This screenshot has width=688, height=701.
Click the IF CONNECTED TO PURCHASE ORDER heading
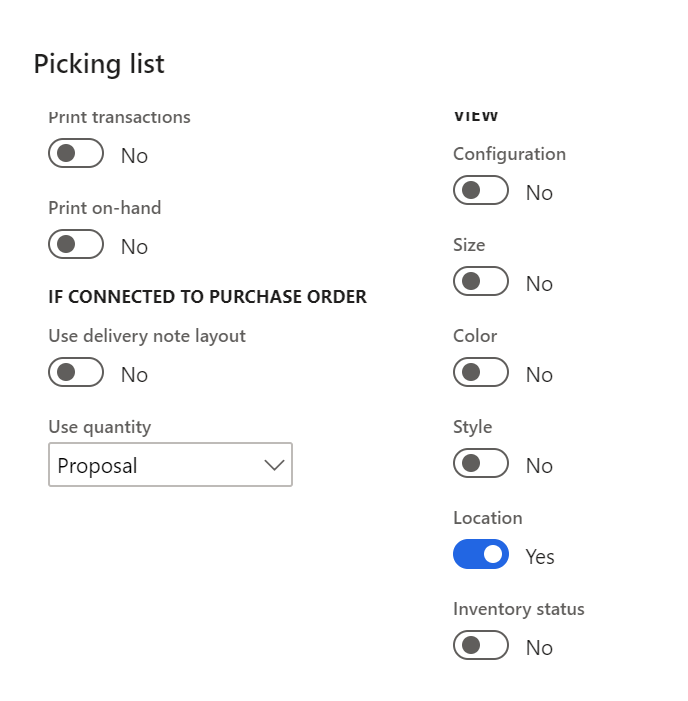207,297
